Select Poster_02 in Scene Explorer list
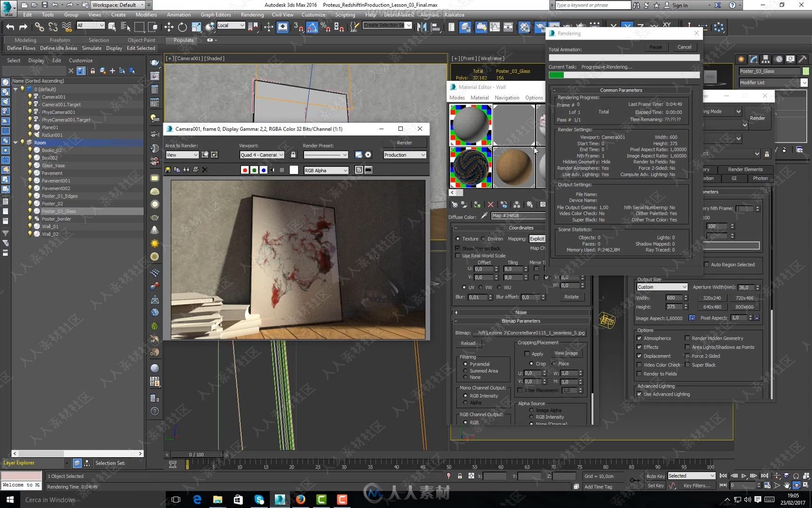The height and width of the screenshot is (508, 812). [x=53, y=204]
